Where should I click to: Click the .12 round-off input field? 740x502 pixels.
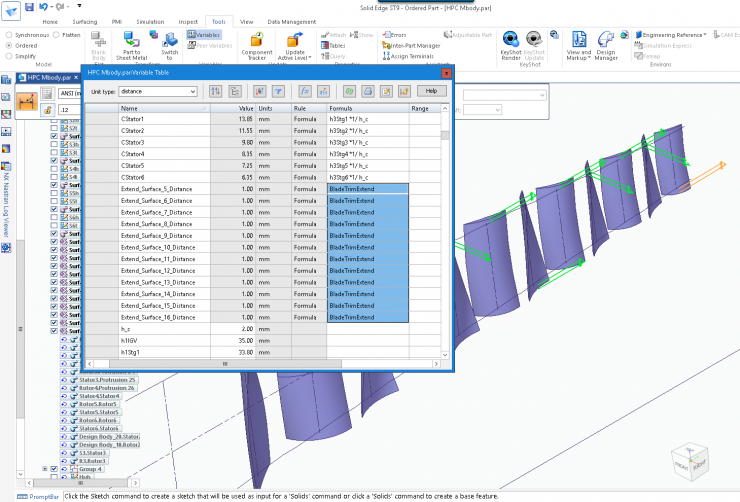[70, 110]
